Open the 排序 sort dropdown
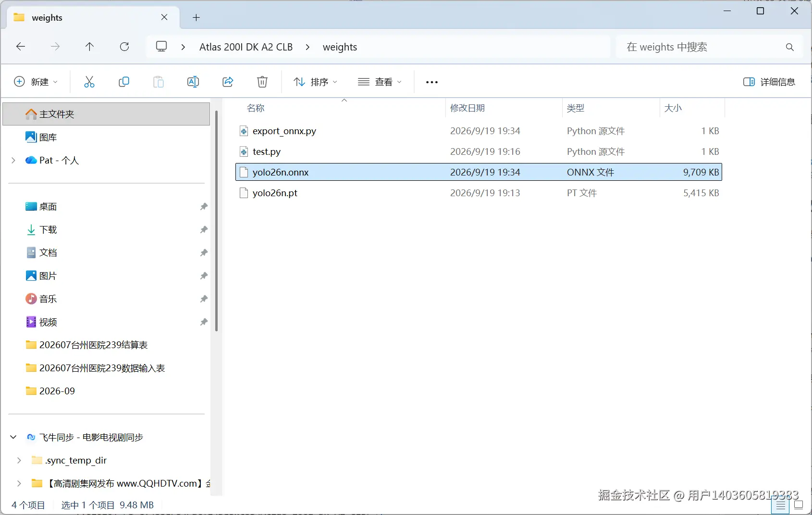 click(x=316, y=82)
